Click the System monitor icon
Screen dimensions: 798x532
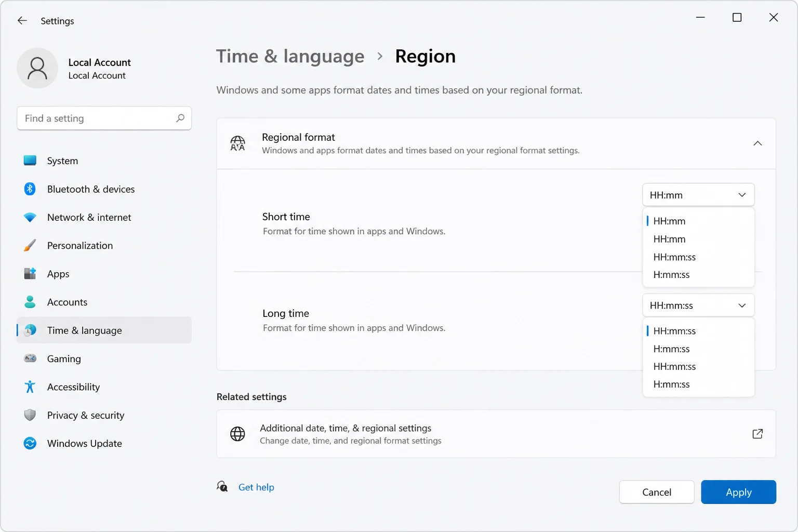[30, 161]
